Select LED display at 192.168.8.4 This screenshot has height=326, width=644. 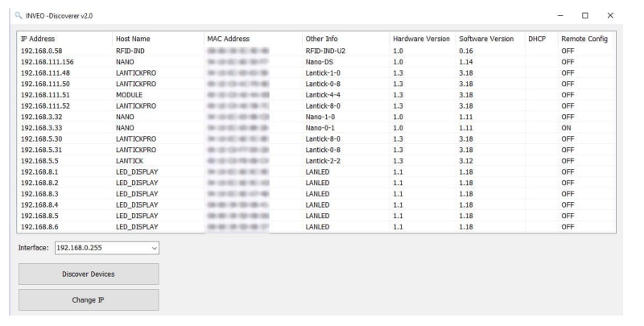[x=316, y=205]
